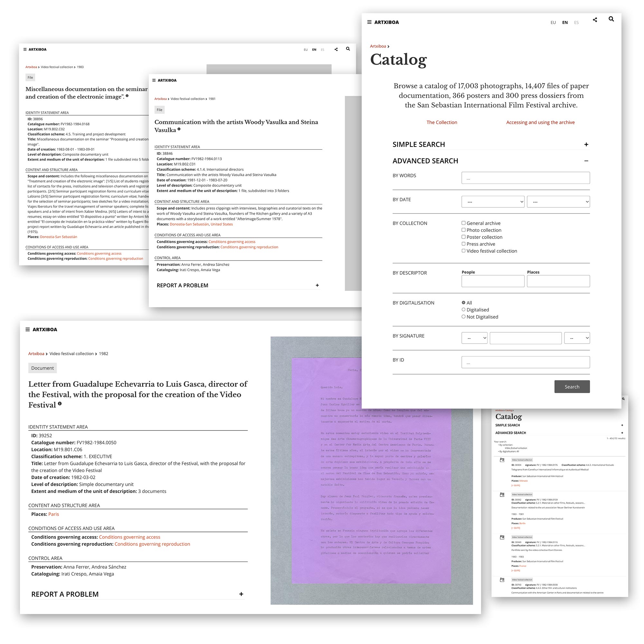Image resolution: width=644 pixels, height=644 pixels.
Task: Click the BY SIGNATURE text field
Action: pos(526,338)
